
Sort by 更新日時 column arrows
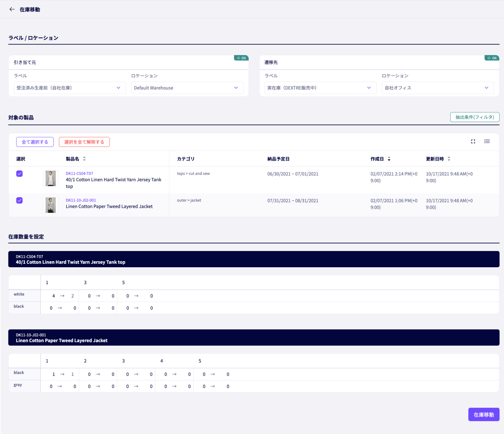[x=449, y=159]
